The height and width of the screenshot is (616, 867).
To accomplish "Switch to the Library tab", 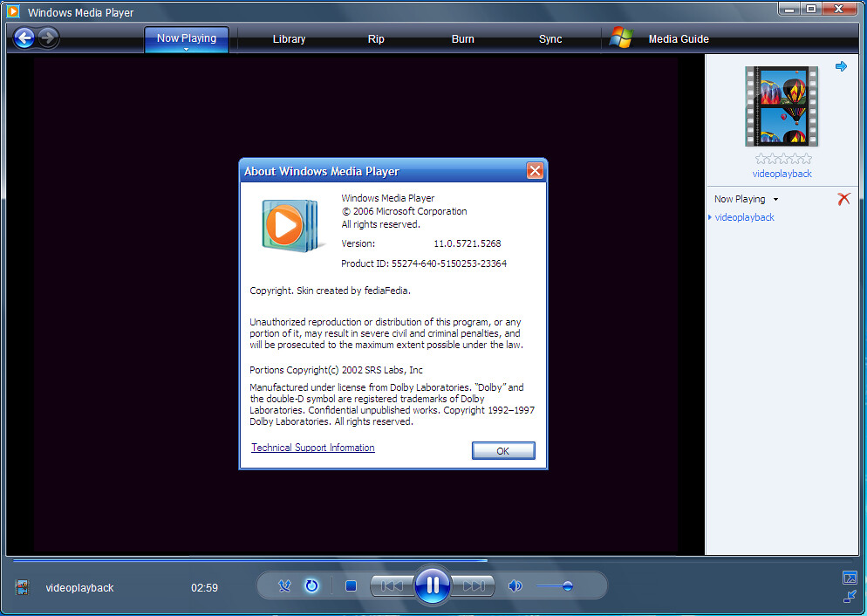I will tap(289, 39).
